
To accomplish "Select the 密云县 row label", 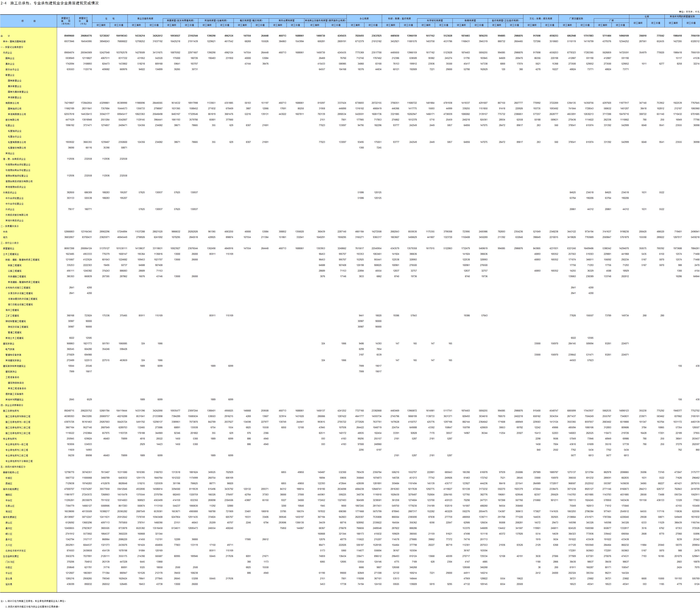I will (9, 579).
